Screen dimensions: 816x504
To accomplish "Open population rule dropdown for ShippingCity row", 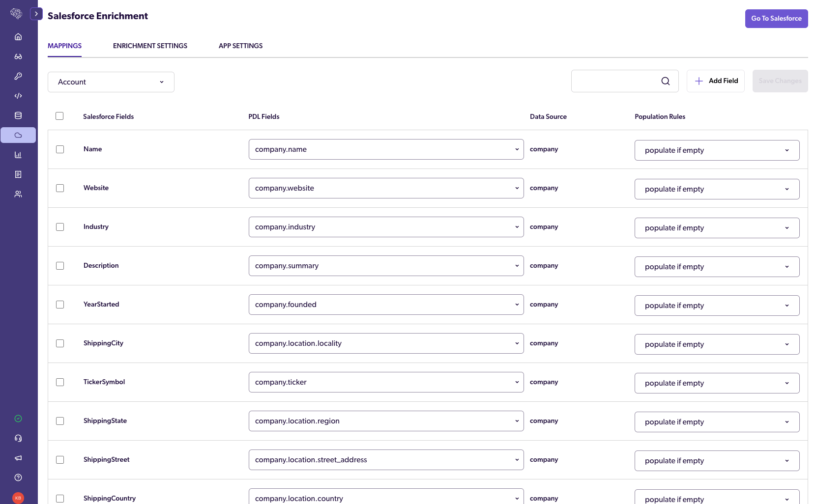I will click(x=717, y=344).
